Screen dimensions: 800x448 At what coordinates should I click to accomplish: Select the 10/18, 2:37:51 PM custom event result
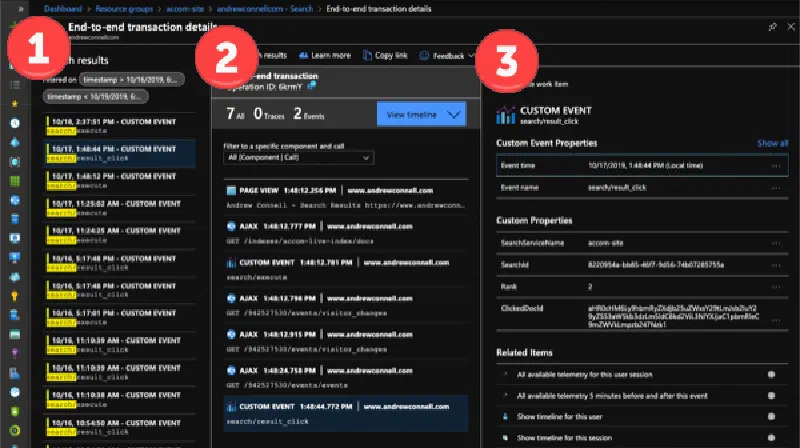pos(120,126)
